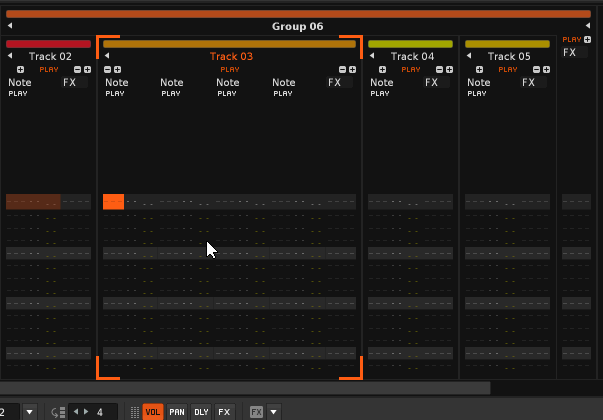The image size is (603, 420).
Task: Click the minus icon on Track 05's right
Action: click(x=535, y=70)
